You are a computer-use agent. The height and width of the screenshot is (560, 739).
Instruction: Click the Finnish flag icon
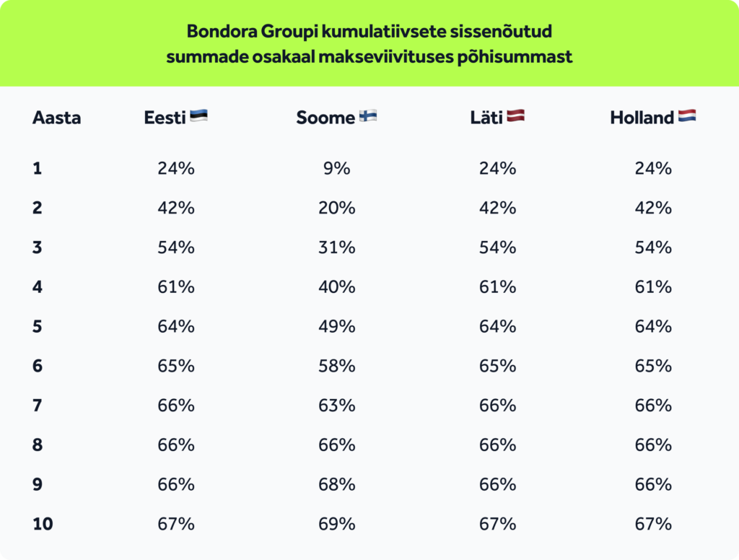368,116
